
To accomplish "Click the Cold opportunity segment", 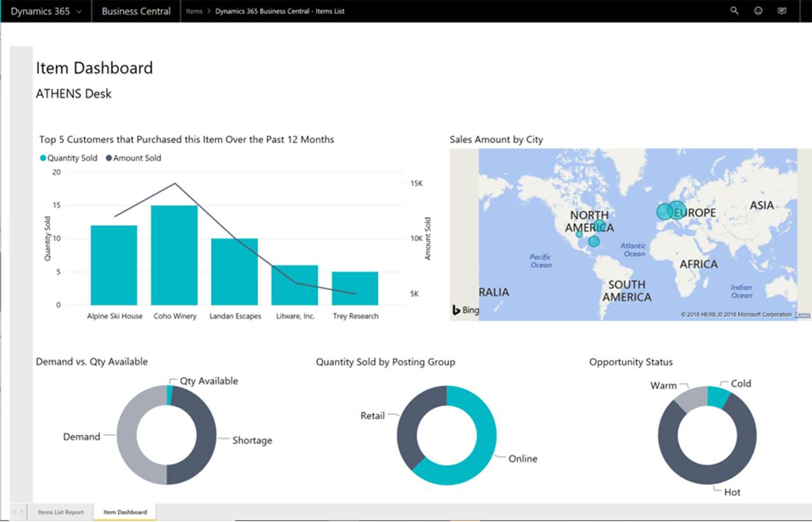I will [719, 396].
